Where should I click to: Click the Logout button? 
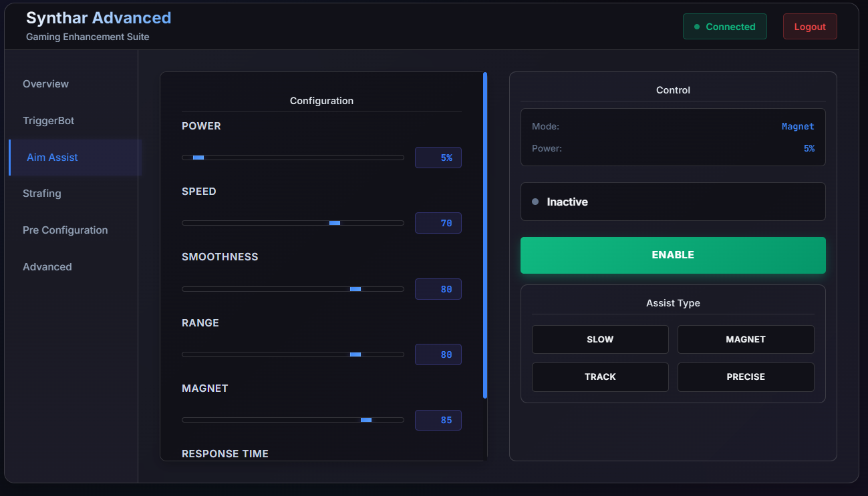coord(809,27)
